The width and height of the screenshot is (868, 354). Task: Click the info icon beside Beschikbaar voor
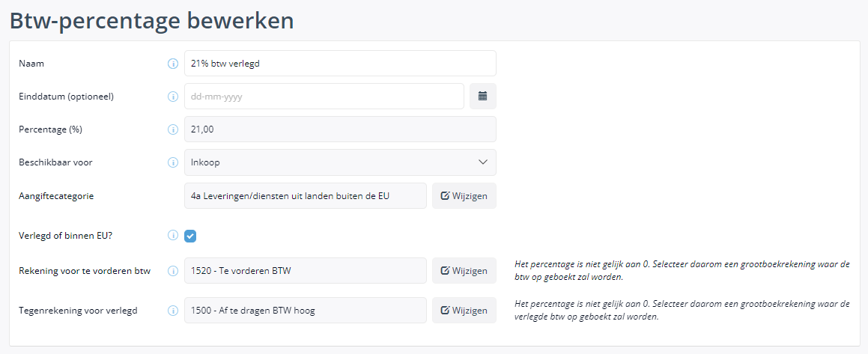pyautogui.click(x=173, y=162)
